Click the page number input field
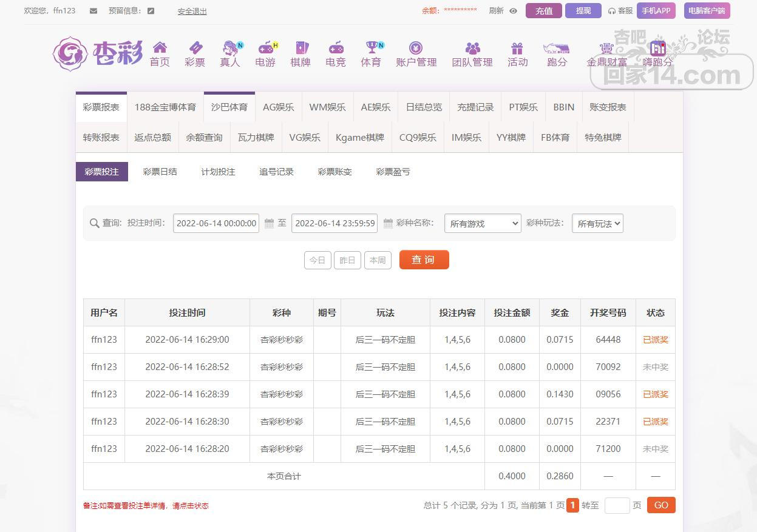Viewport: 757px width, 532px height. [x=617, y=505]
